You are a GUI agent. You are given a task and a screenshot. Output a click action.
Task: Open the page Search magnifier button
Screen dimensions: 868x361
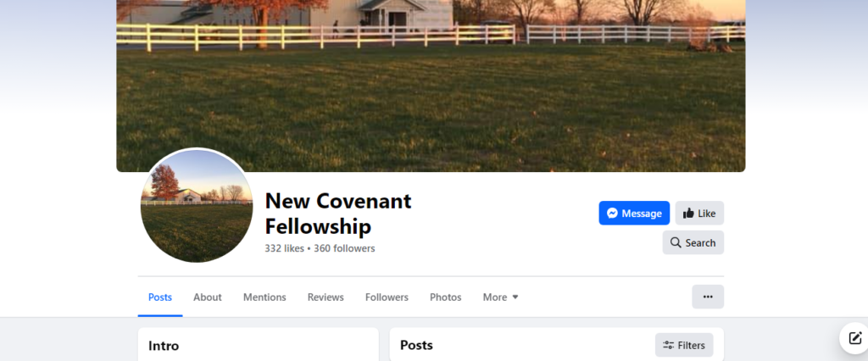(693, 242)
